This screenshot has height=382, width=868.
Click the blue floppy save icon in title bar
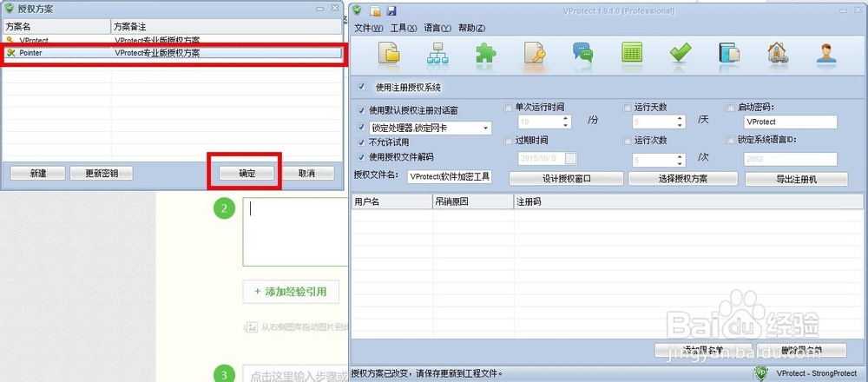pyautogui.click(x=391, y=10)
